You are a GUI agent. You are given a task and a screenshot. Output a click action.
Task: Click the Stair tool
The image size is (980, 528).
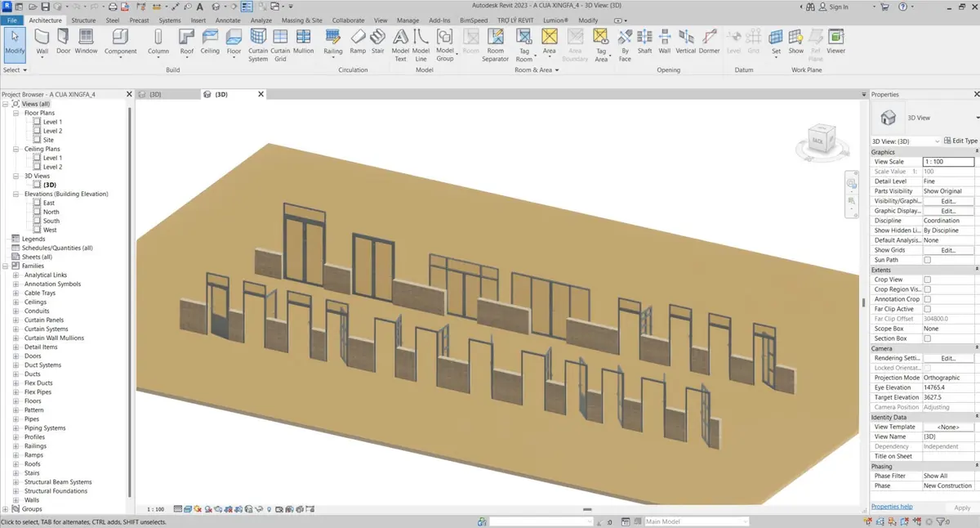point(377,42)
